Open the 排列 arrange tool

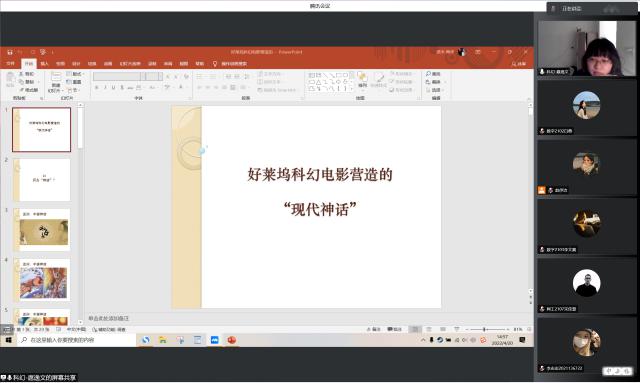coord(362,80)
